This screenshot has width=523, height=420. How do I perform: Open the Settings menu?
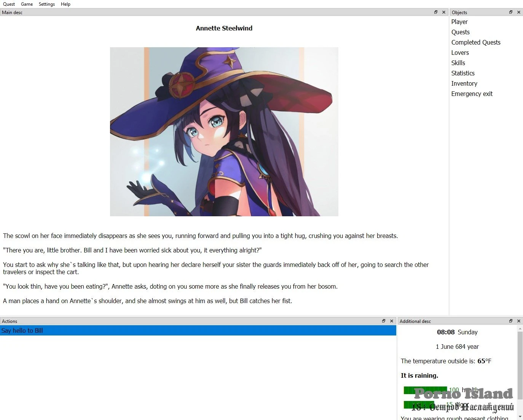(x=46, y=4)
